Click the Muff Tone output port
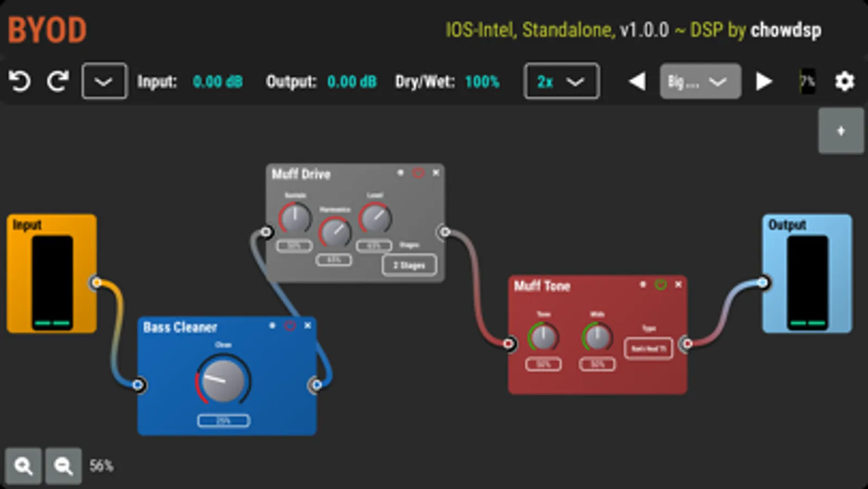The width and height of the screenshot is (868, 489). click(x=687, y=343)
